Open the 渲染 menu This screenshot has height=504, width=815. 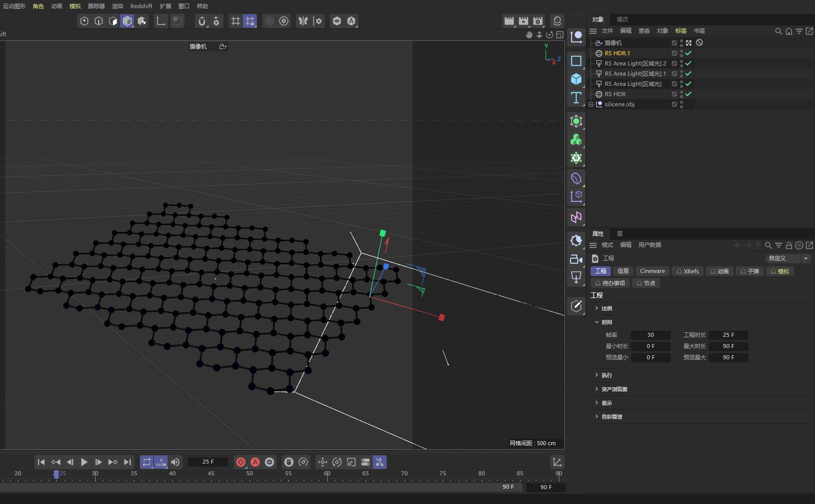pos(118,6)
